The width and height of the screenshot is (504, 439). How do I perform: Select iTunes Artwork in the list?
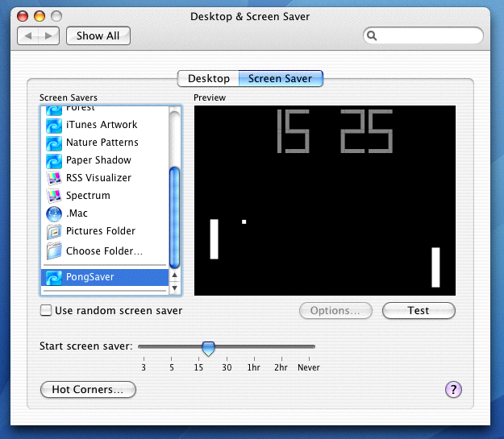pos(105,125)
